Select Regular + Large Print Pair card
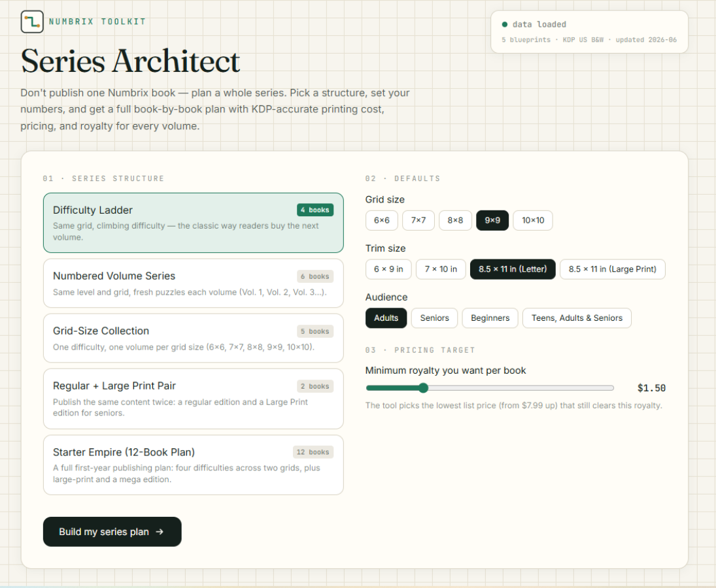This screenshot has width=716, height=588. (193, 399)
